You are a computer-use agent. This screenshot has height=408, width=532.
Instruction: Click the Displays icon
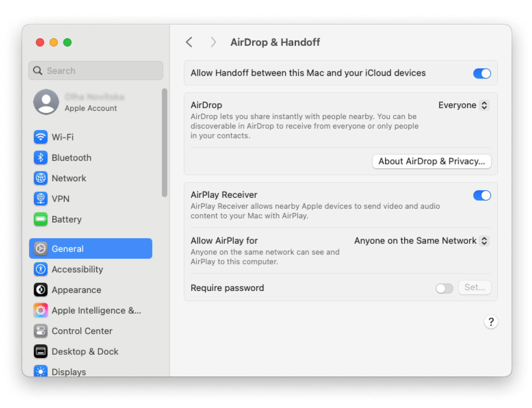click(41, 371)
